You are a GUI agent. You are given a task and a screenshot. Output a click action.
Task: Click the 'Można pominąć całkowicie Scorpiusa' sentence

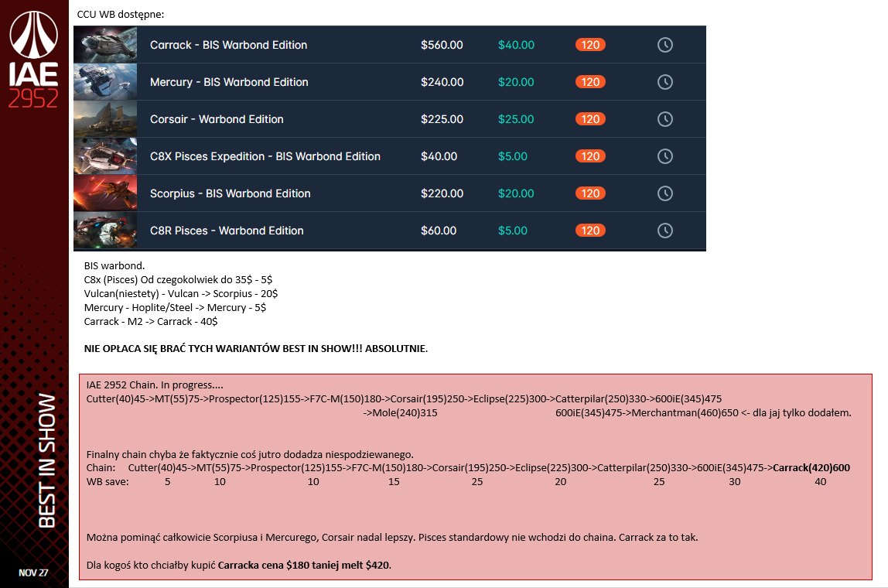[392, 537]
